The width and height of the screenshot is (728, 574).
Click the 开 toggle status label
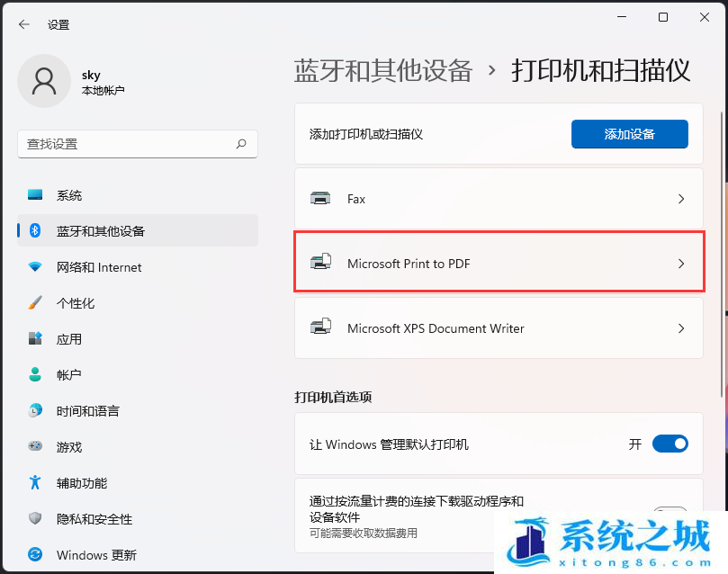click(x=634, y=444)
